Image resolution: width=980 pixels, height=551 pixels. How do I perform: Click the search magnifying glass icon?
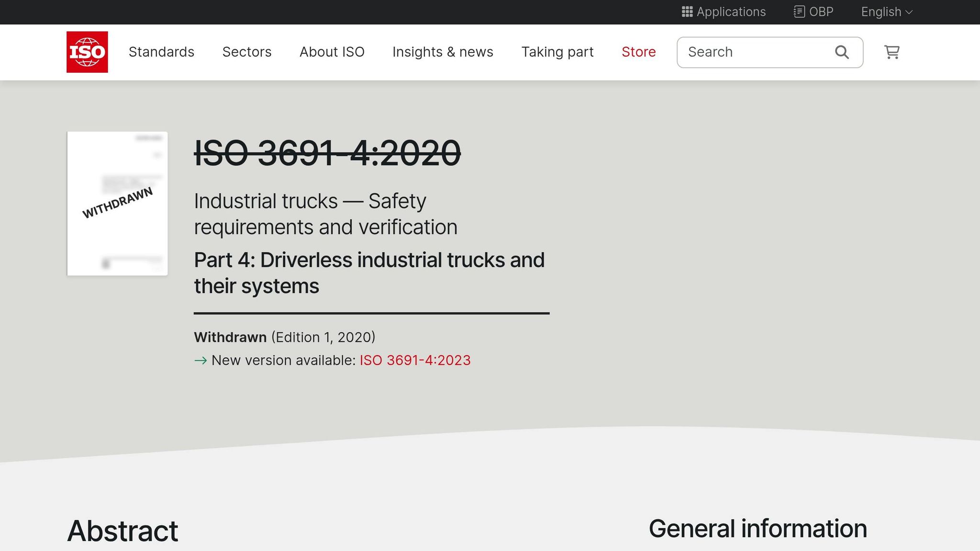841,52
